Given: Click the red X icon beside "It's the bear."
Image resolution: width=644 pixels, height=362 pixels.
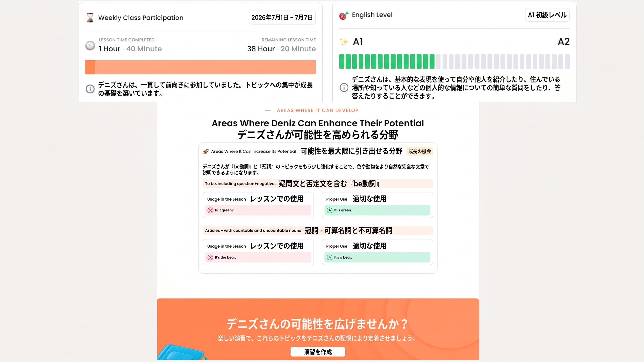Looking at the screenshot, I should tap(210, 257).
